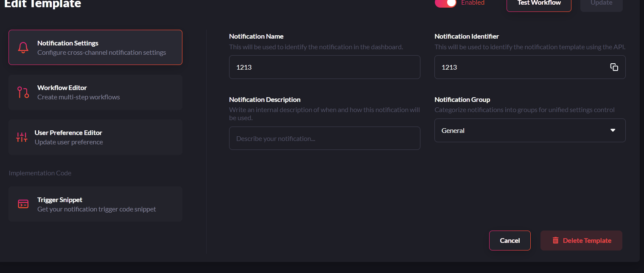Click the Update button
This screenshot has height=273, width=644.
pos(601,3)
